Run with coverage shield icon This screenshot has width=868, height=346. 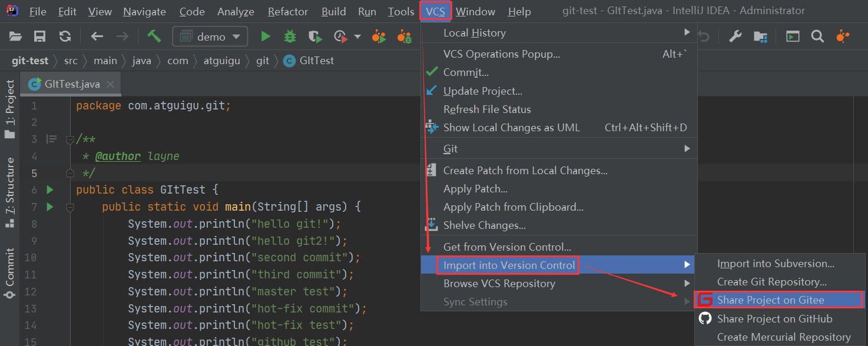click(x=316, y=36)
